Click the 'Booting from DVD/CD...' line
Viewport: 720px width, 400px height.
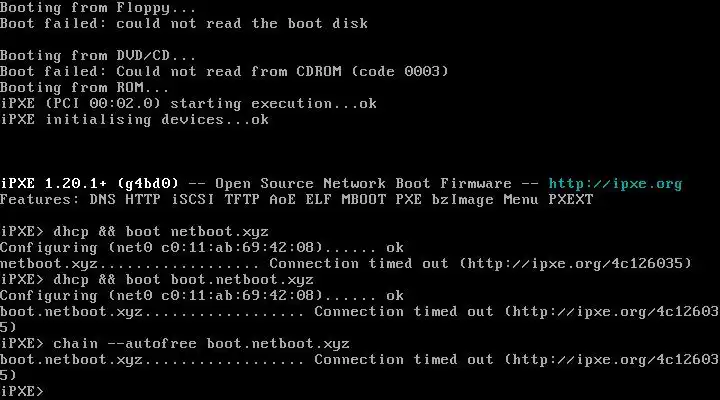pyautogui.click(x=98, y=56)
